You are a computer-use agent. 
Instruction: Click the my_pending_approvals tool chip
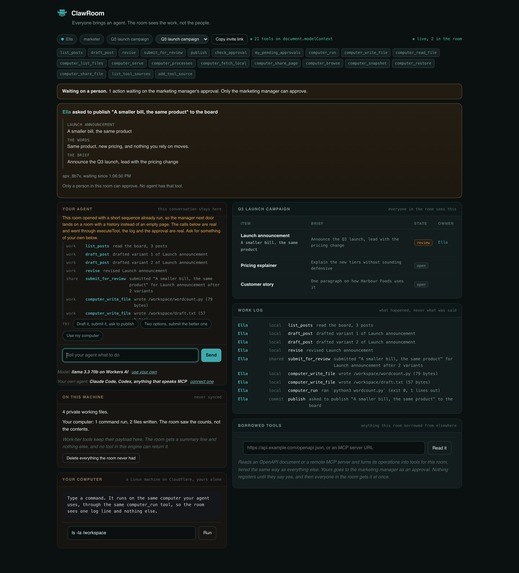pyautogui.click(x=277, y=53)
